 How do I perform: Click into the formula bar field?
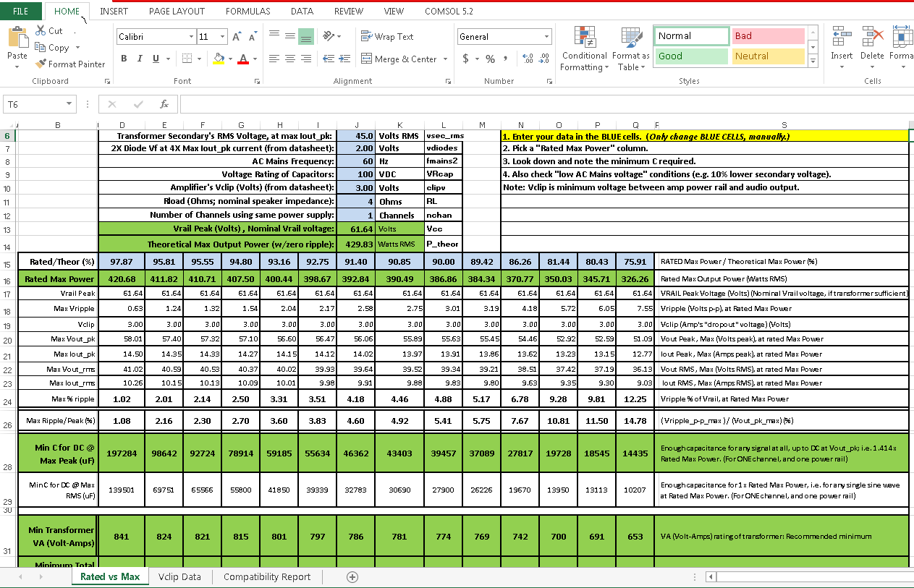point(546,104)
